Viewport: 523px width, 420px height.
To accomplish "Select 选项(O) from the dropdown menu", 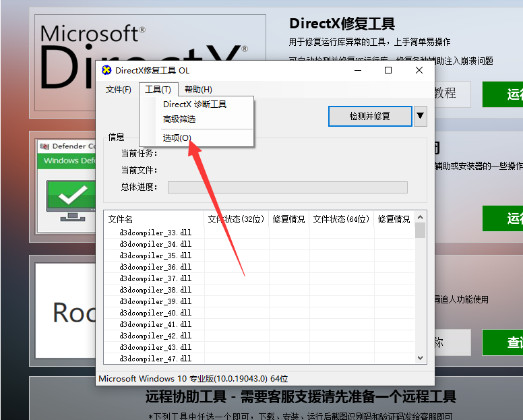I will [177, 138].
